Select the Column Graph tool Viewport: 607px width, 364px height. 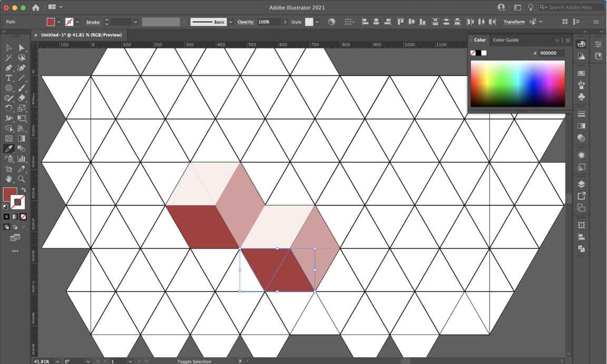click(22, 159)
